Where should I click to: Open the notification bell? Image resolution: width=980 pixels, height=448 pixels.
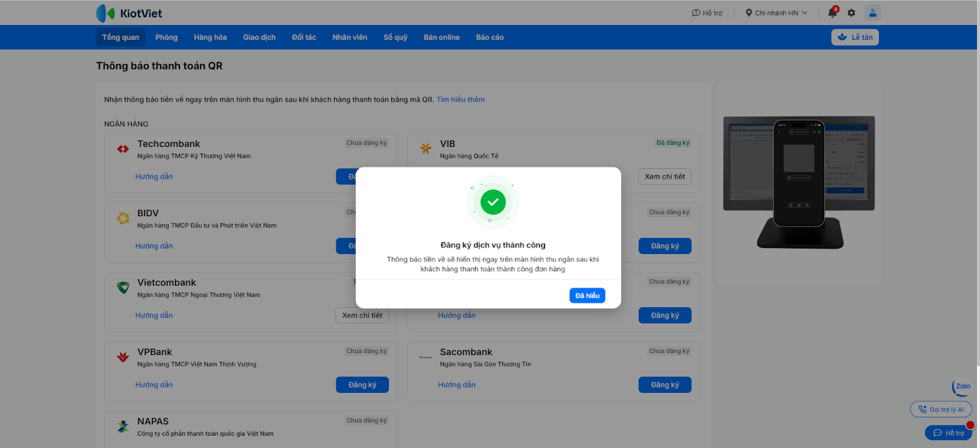pyautogui.click(x=832, y=13)
